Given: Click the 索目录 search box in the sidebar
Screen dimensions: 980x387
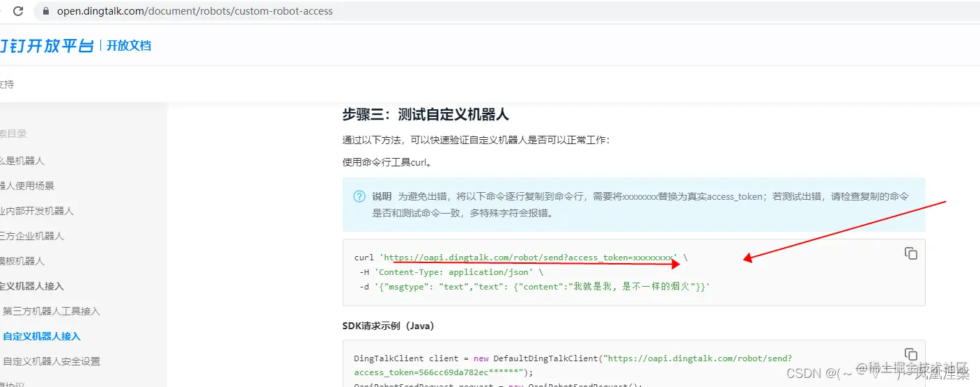Looking at the screenshot, I should [14, 134].
